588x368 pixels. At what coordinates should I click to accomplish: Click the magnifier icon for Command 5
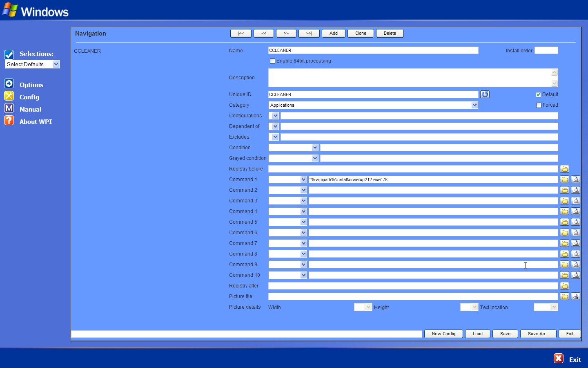[x=575, y=222]
